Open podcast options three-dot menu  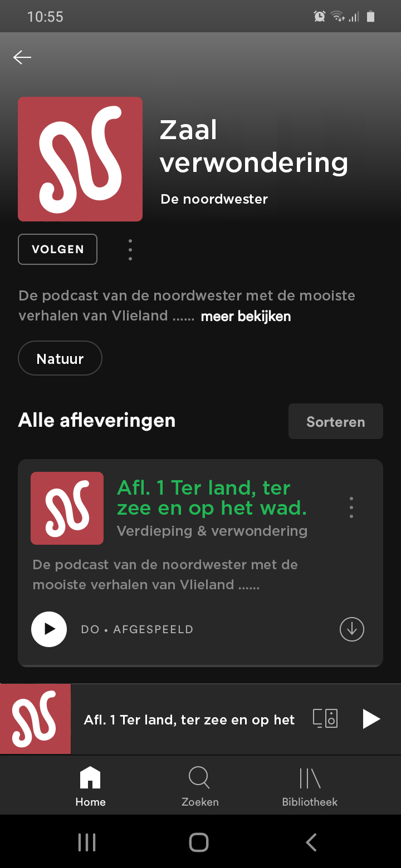130,250
